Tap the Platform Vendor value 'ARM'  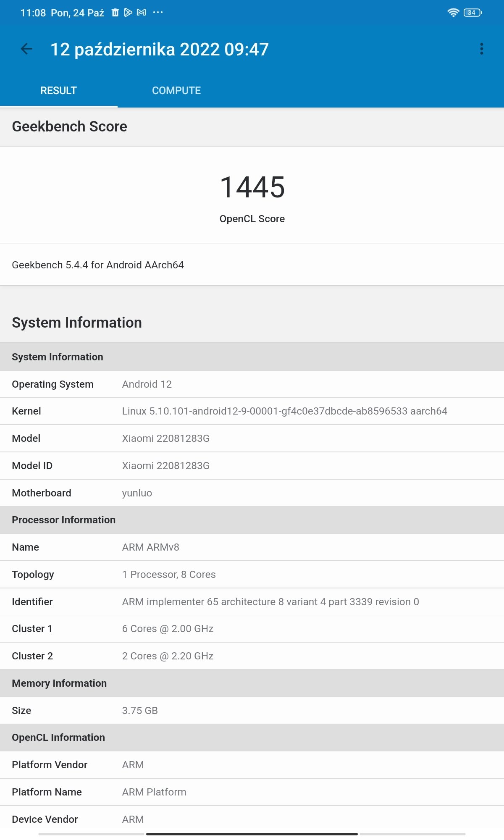(133, 765)
